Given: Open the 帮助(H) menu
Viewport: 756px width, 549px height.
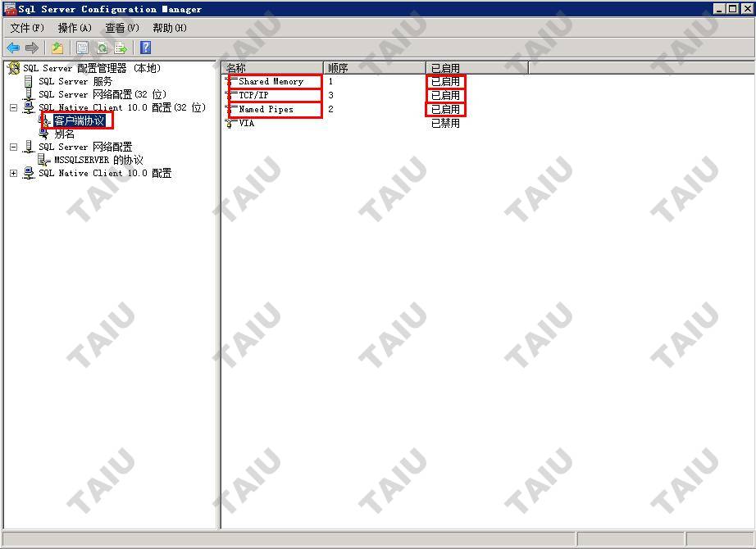Looking at the screenshot, I should point(169,28).
